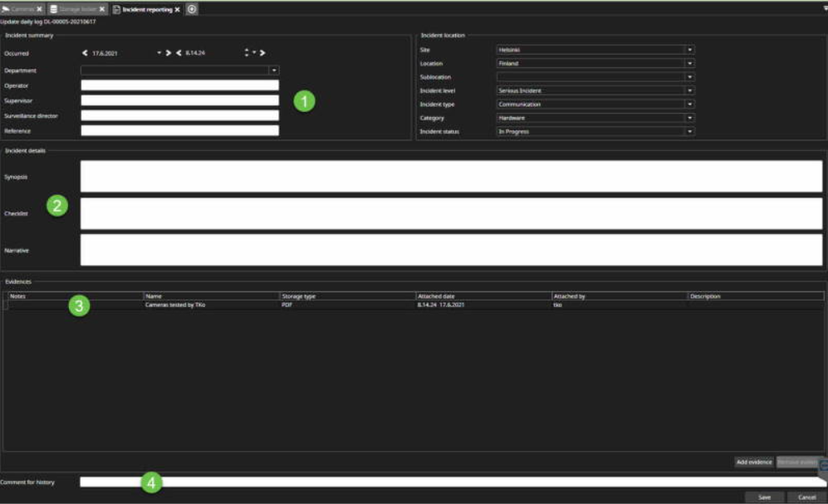Open the Occurred date picker dropdown

pyautogui.click(x=159, y=53)
